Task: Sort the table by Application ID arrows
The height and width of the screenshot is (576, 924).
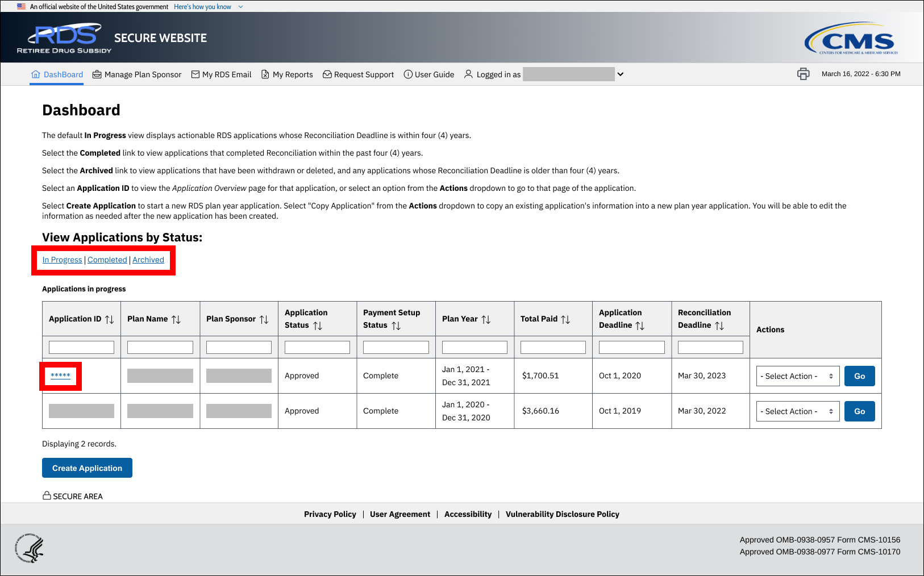Action: click(110, 319)
